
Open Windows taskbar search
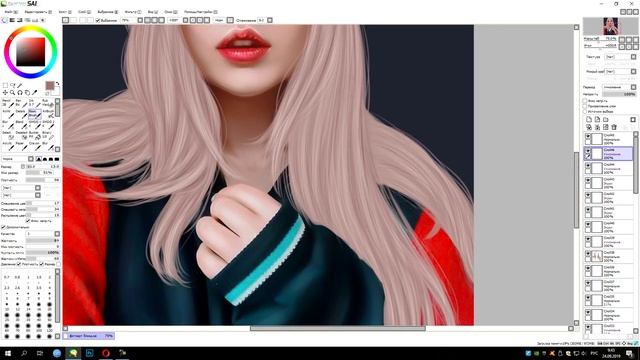point(24,353)
